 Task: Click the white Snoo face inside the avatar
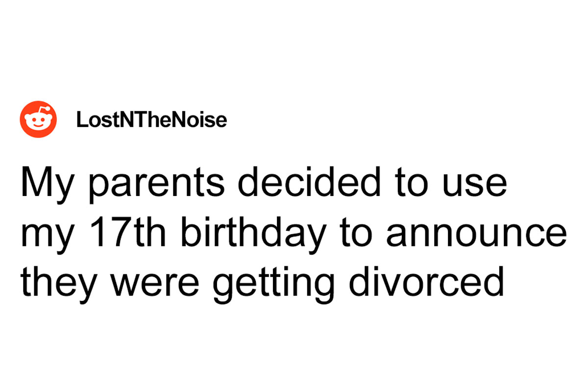38,122
